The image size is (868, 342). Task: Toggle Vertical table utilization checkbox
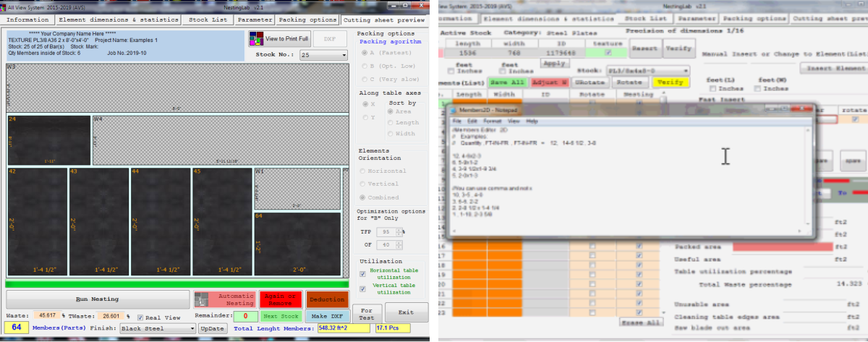363,289
